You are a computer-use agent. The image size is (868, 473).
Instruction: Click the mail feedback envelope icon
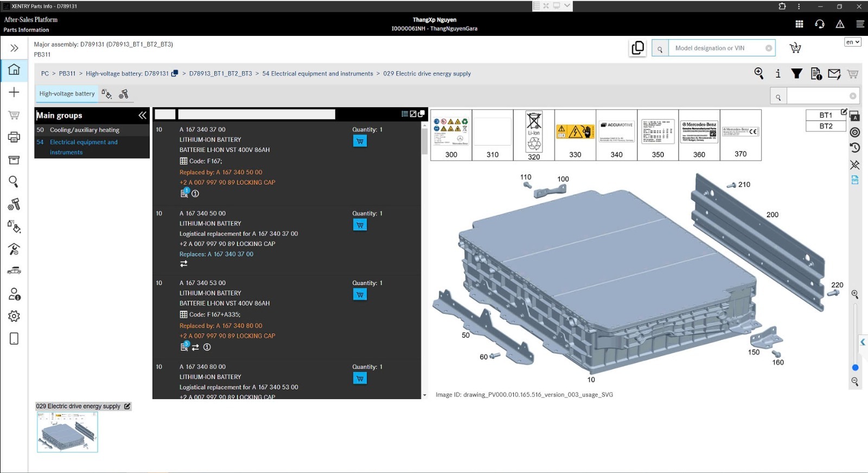pos(834,73)
